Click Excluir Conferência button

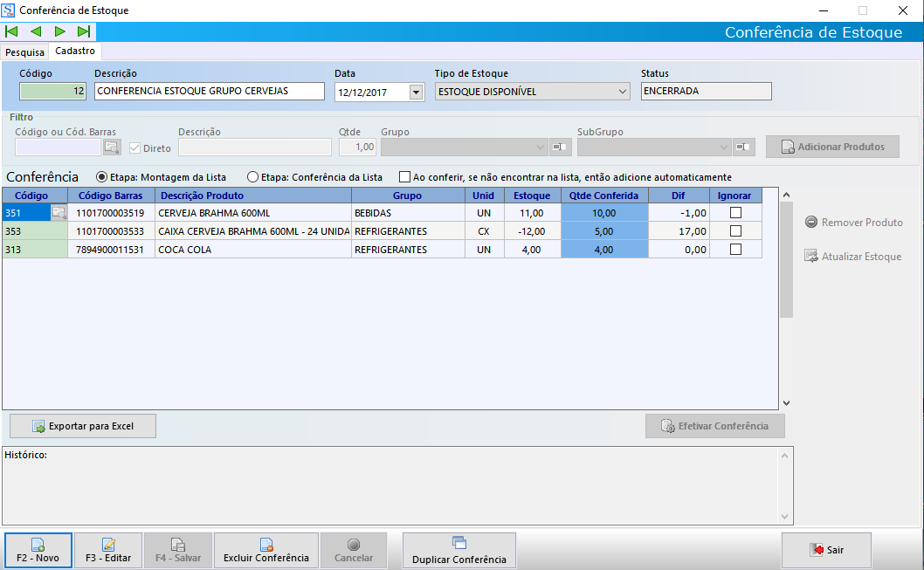(x=265, y=551)
